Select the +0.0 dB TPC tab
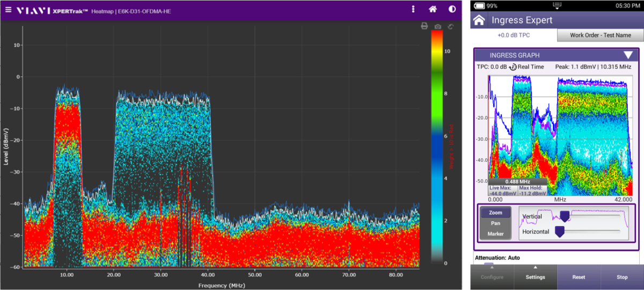Image resolution: width=644 pixels, height=290 pixels. point(514,35)
